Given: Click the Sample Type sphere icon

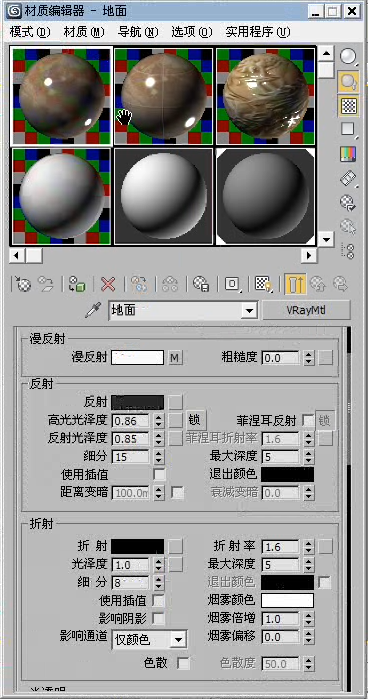Looking at the screenshot, I should pyautogui.click(x=348, y=57).
